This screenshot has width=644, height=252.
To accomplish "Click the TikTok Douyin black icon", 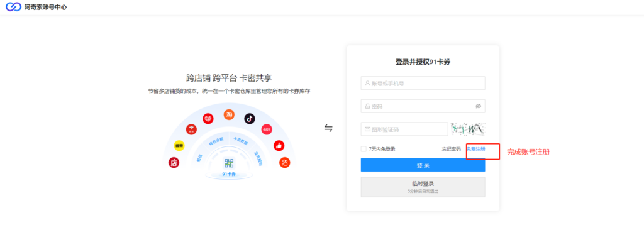I will [x=249, y=119].
